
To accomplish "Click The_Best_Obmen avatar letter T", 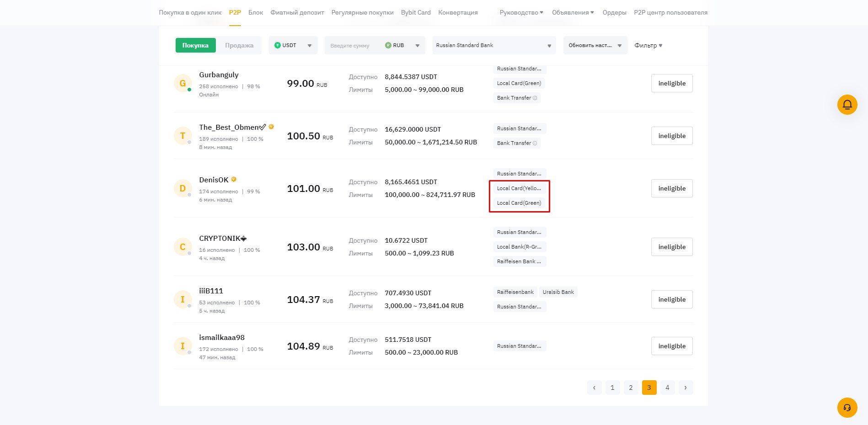I will [182, 136].
